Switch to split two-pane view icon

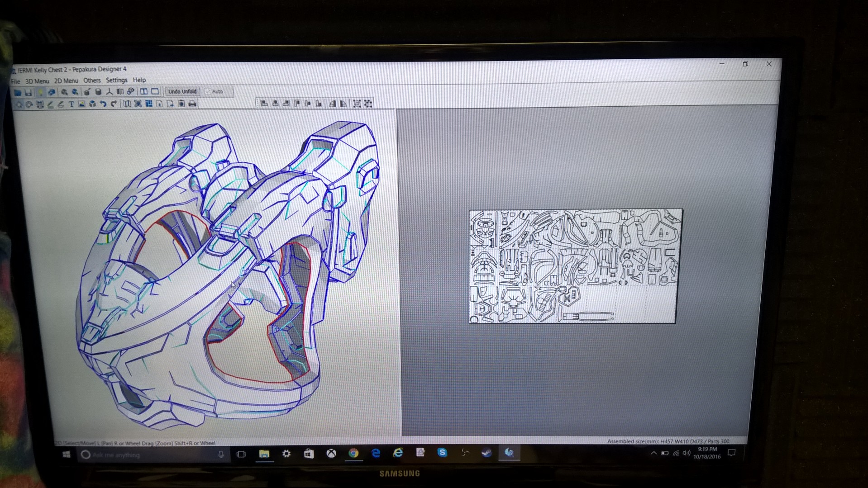click(x=144, y=91)
